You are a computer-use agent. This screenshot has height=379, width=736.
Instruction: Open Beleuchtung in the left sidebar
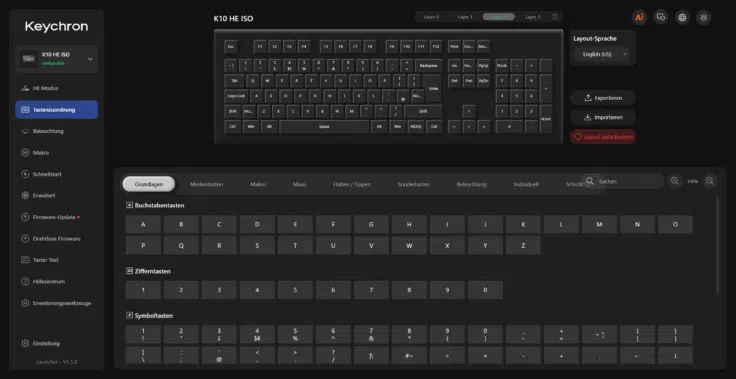[x=57, y=131]
